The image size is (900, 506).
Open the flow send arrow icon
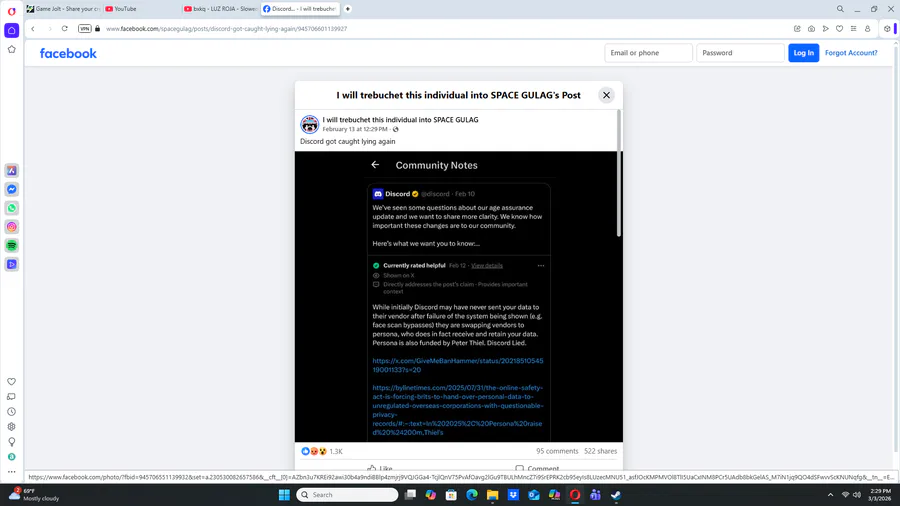coord(825,29)
